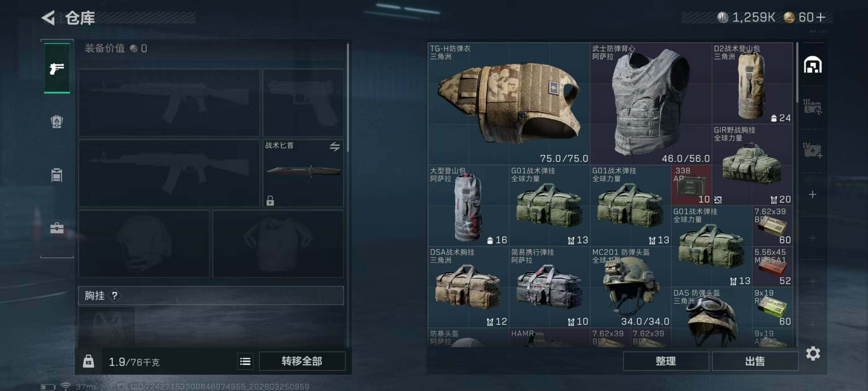Select the MC201 防弹头盔 helmet item
The image size is (868, 391).
[x=631, y=287]
